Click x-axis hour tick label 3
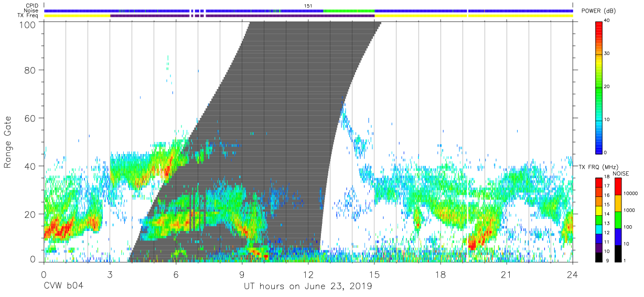 110,274
